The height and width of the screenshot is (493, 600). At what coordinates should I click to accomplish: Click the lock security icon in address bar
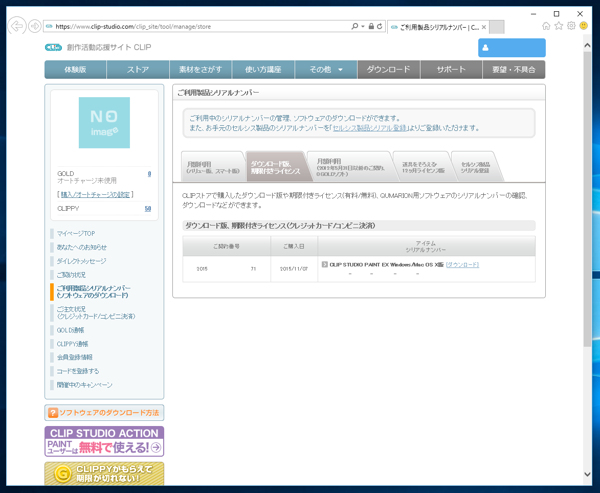coord(371,26)
